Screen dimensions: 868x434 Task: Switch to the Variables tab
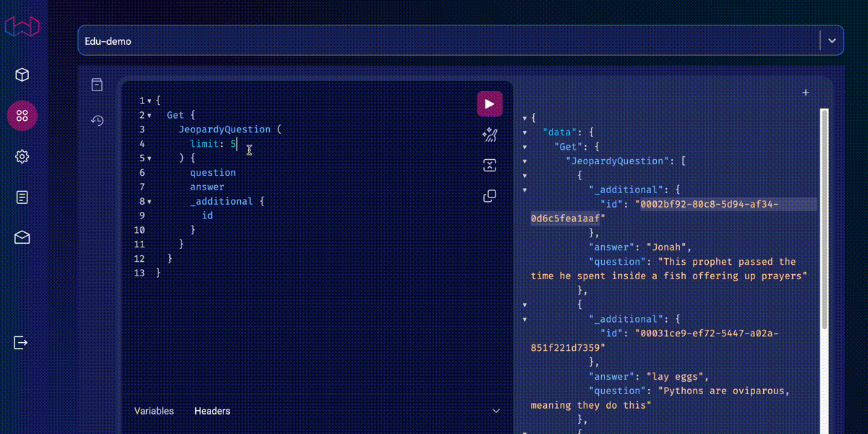tap(154, 411)
